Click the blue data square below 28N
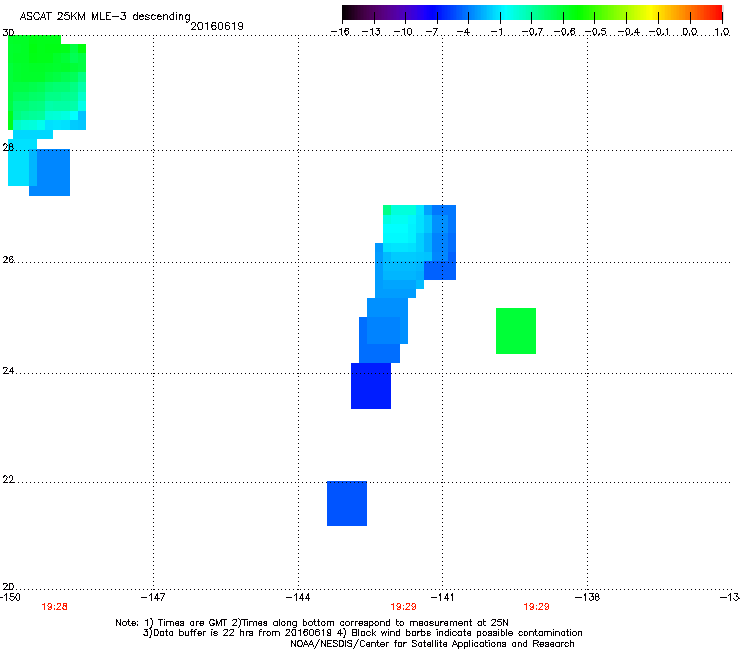This screenshot has height=650, width=740. (50, 172)
